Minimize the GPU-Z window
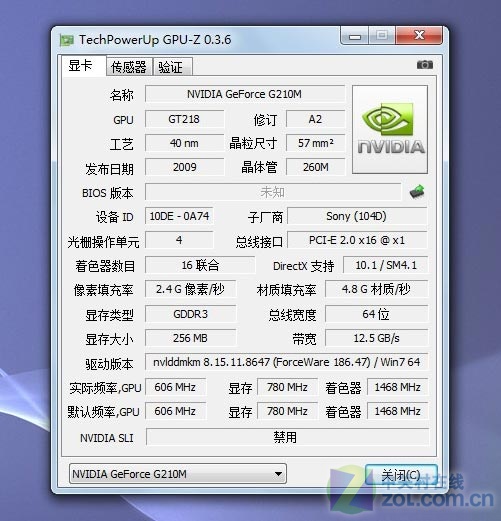This screenshot has height=521, width=501. (x=355, y=35)
